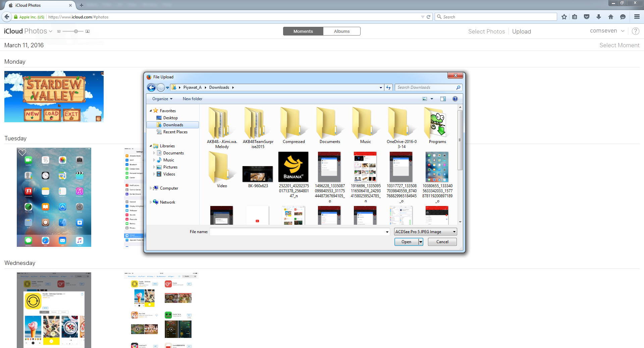Click the Pocket save icon
This screenshot has width=644, height=348.
click(587, 17)
